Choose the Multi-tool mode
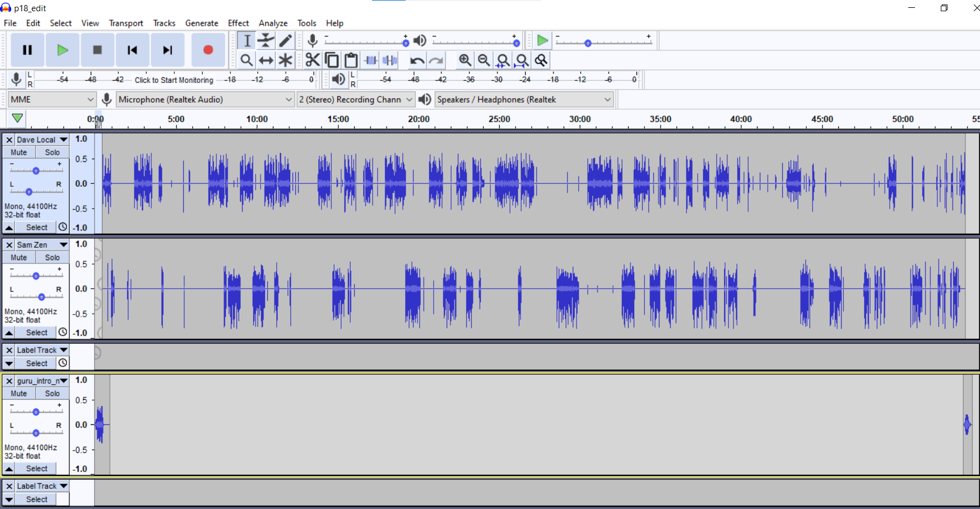Screen dimensions: 980x509 tap(285, 60)
